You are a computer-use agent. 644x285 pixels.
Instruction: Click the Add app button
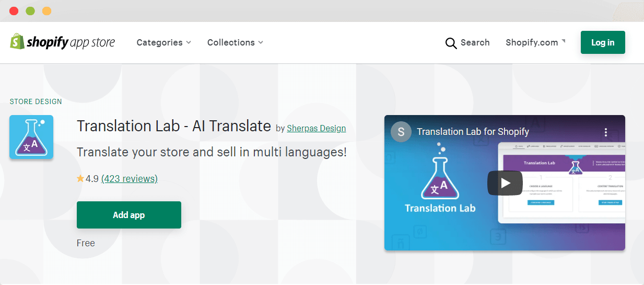[129, 215]
